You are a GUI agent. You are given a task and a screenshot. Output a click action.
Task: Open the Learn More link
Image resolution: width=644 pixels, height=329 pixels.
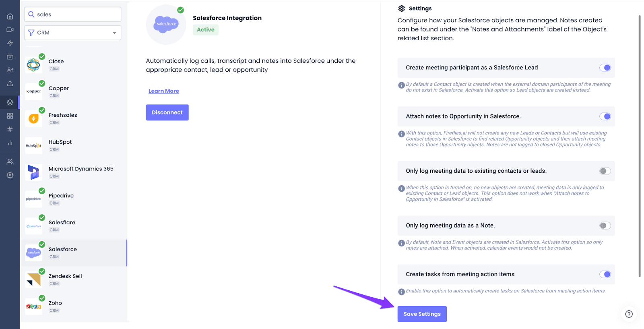point(164,91)
